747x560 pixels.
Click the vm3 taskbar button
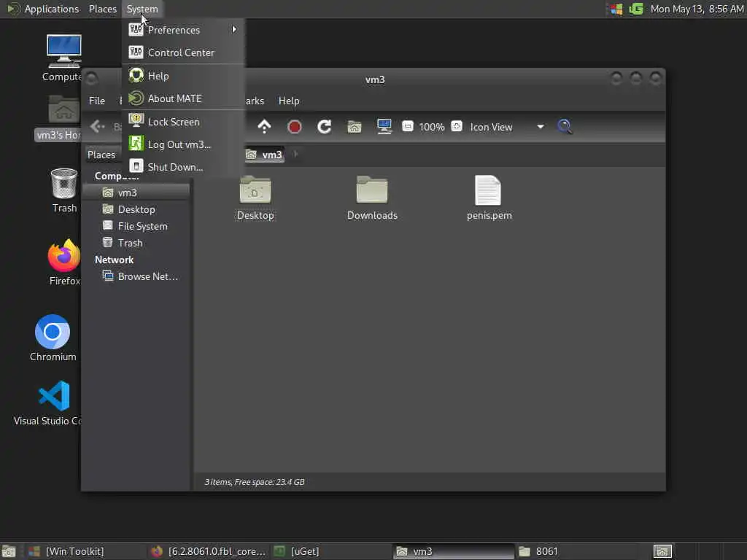tap(454, 551)
